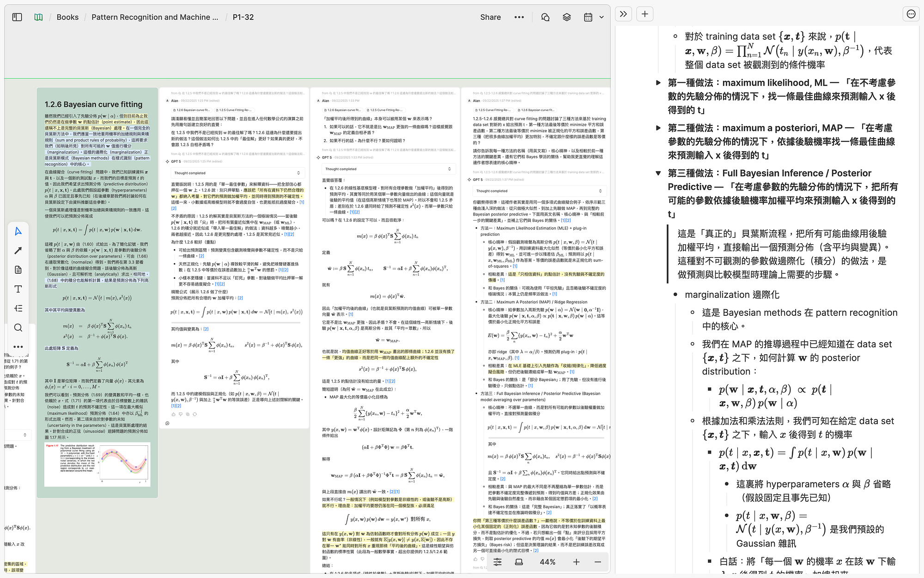
Task: Open the search magnifier tool
Action: pos(18,327)
